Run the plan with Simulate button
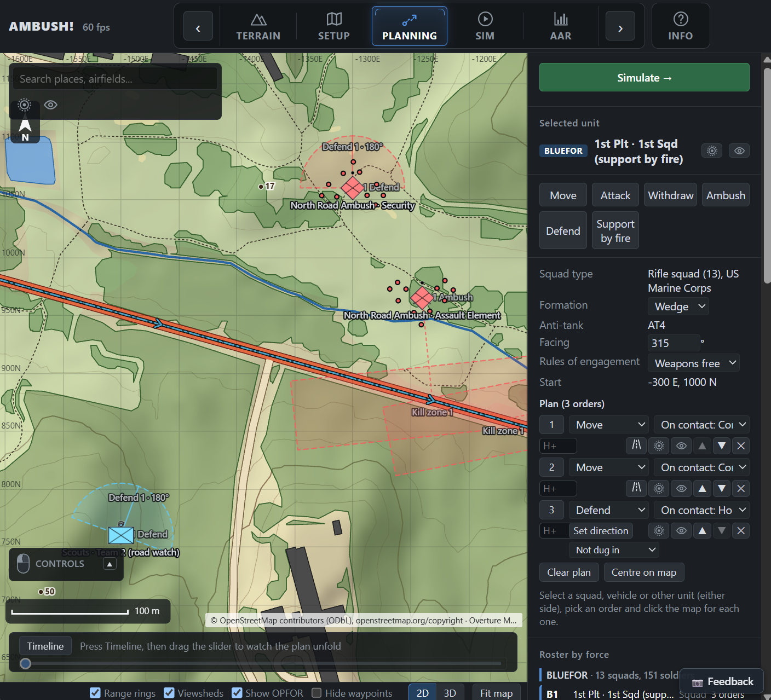This screenshot has width=771, height=700. (x=644, y=78)
